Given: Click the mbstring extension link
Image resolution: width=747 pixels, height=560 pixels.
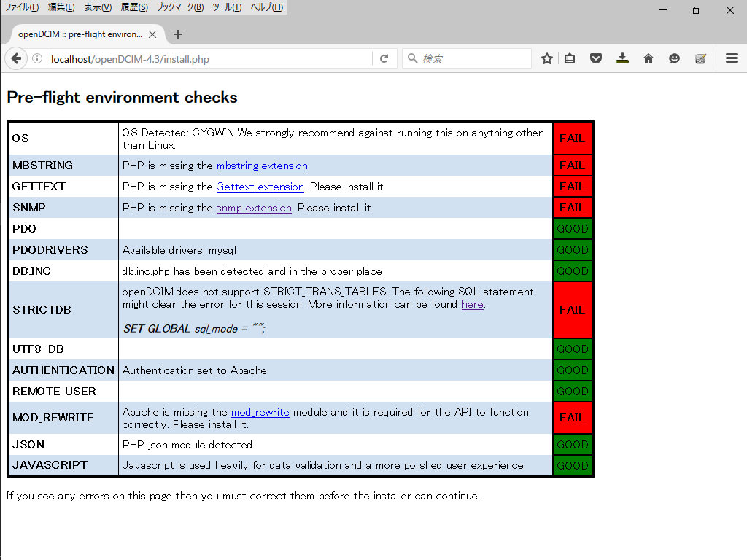Looking at the screenshot, I should tap(262, 166).
